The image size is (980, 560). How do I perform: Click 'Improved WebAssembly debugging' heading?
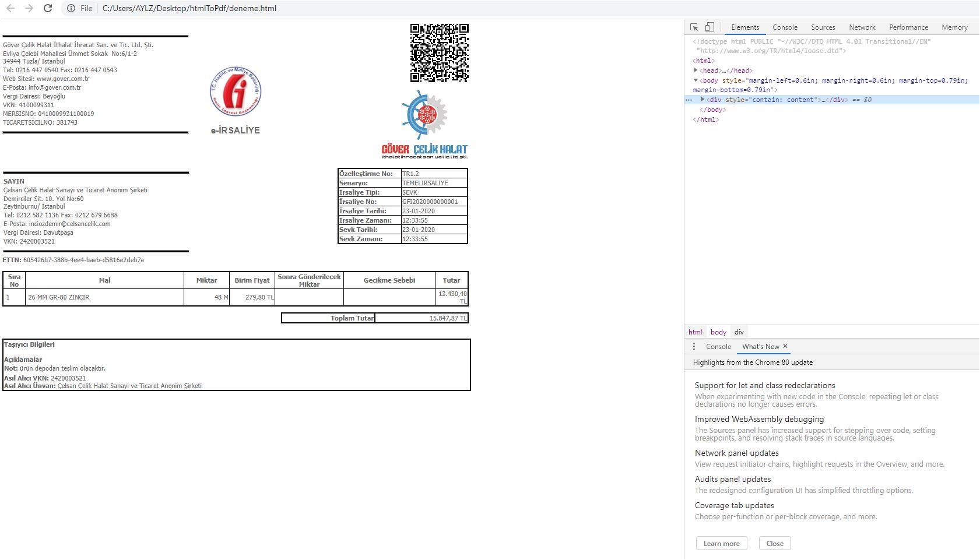coord(760,419)
